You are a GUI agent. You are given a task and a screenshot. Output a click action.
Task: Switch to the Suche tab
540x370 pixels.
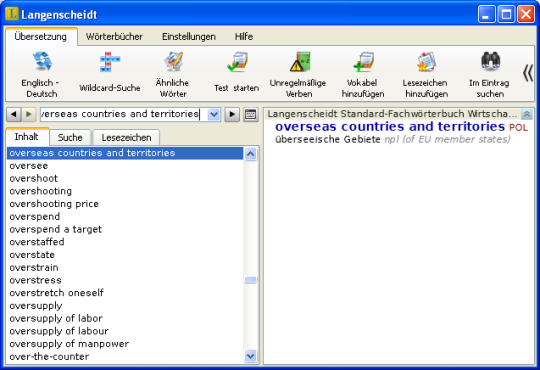click(x=70, y=138)
